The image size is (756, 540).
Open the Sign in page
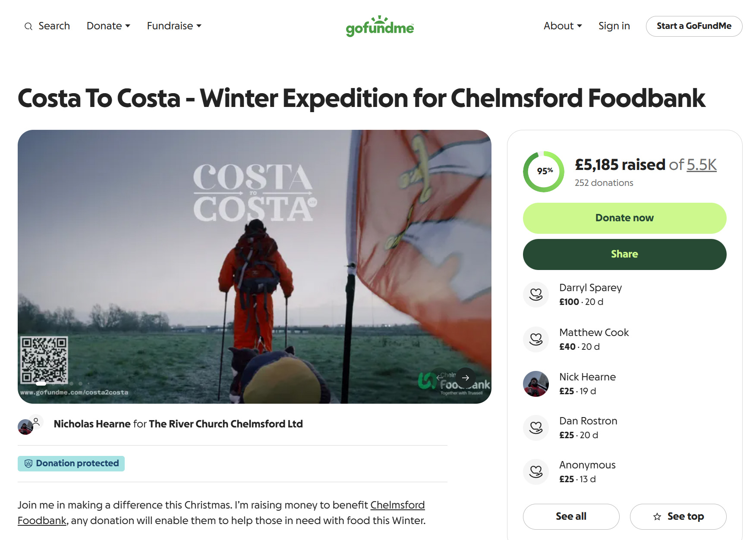(614, 26)
